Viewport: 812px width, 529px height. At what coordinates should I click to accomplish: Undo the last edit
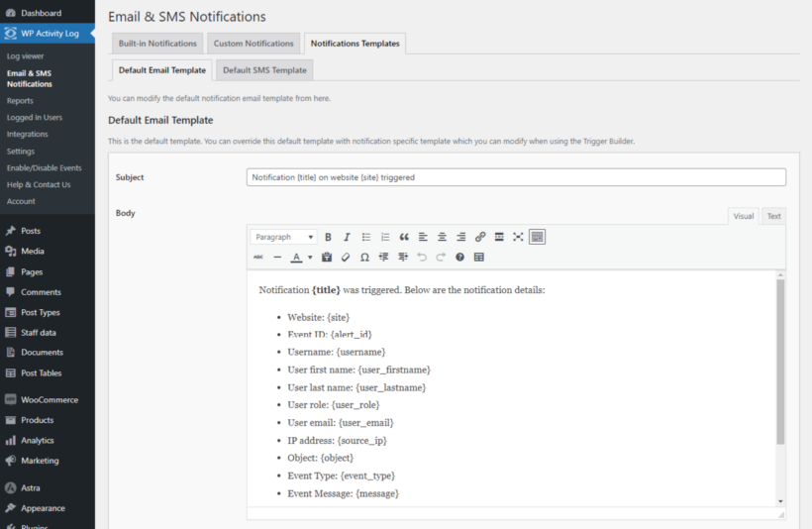tap(422, 257)
